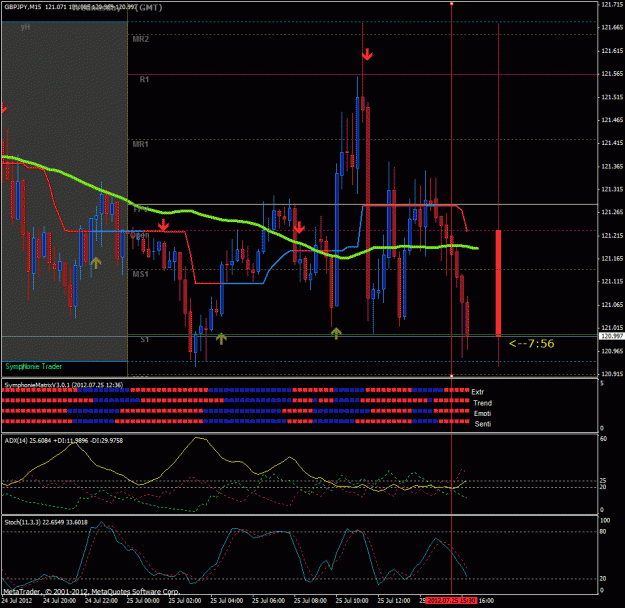Screen dimensions: 625x608
Task: Click the Open level label
Action: click(x=140, y=235)
